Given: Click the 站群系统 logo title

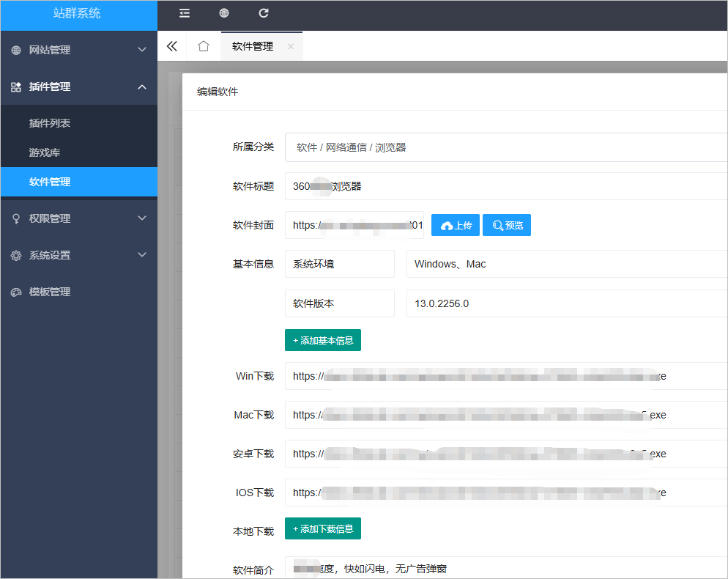Looking at the screenshot, I should [77, 13].
